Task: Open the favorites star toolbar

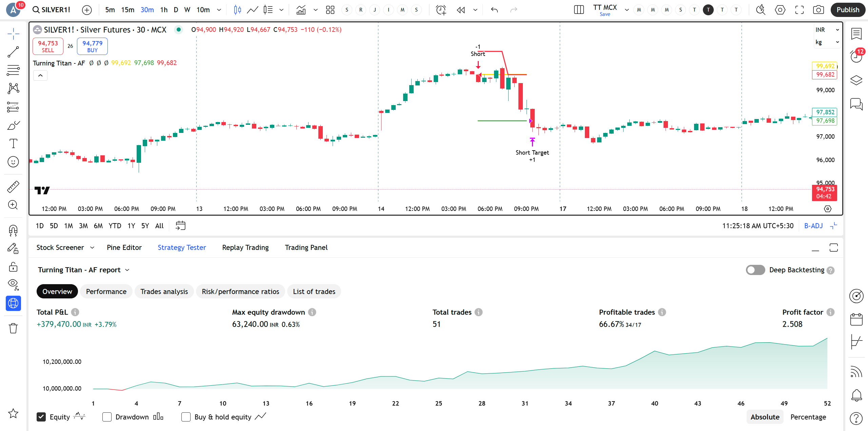Action: click(x=13, y=413)
